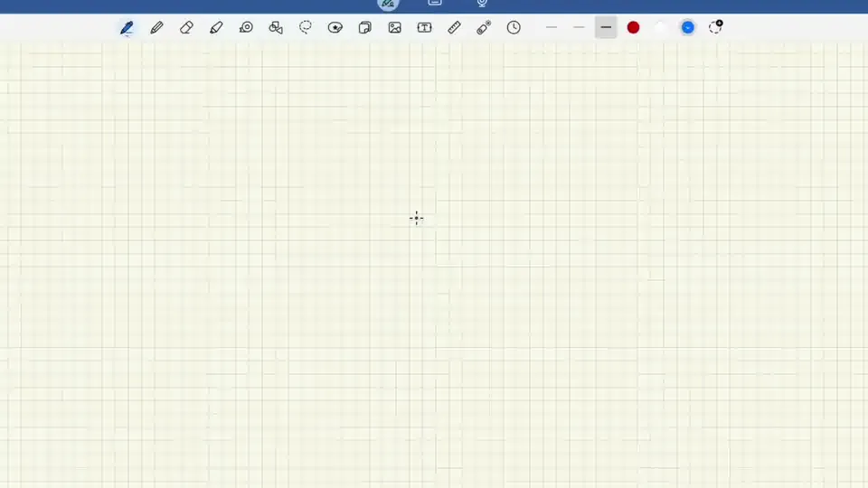Activate the Tape tool
The width and height of the screenshot is (868, 488).
[246, 28]
